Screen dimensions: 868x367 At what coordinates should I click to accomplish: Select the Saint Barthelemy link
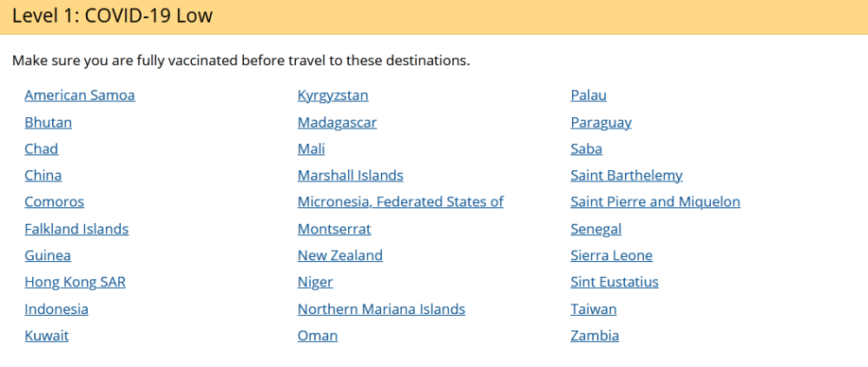coord(627,175)
